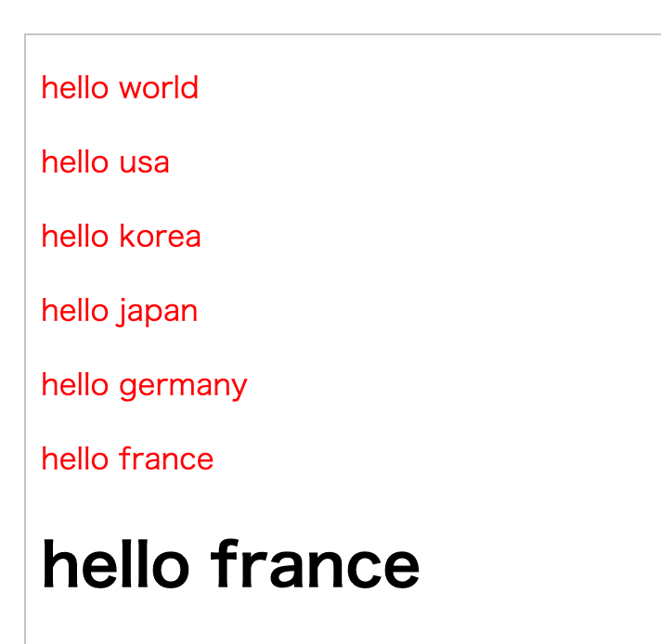The height and width of the screenshot is (644, 661).
Task: Click the red "hello korea" text
Action: (121, 236)
